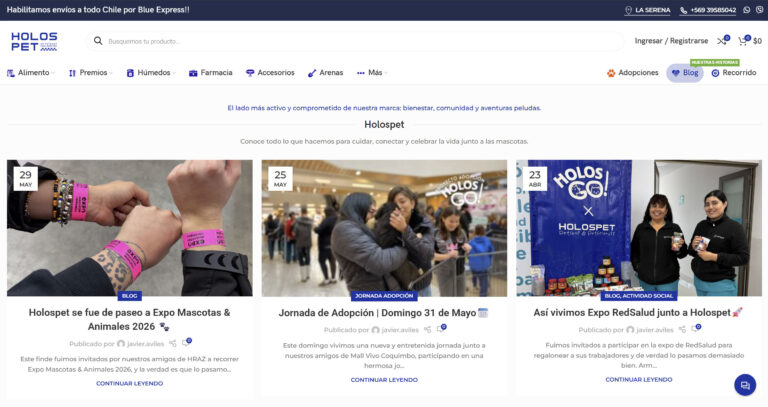Viewport: 768px width, 407px height.
Task: Click the phone icon beside +569 39585042
Action: point(683,10)
